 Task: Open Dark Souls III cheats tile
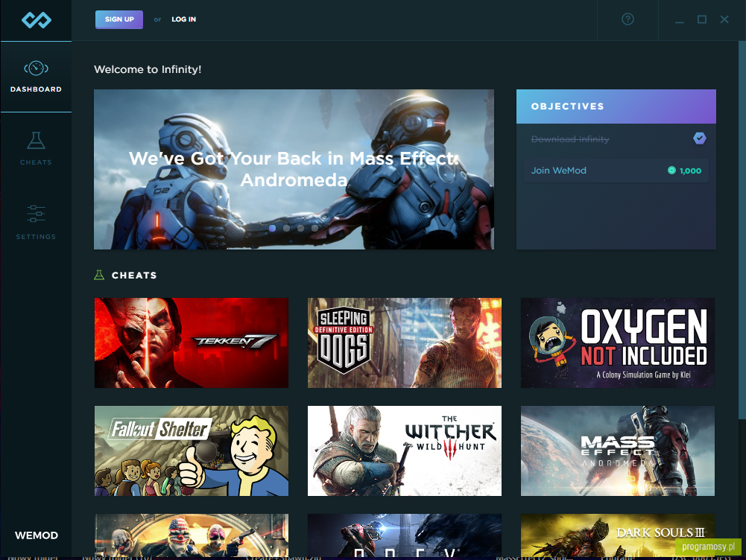pos(618,535)
